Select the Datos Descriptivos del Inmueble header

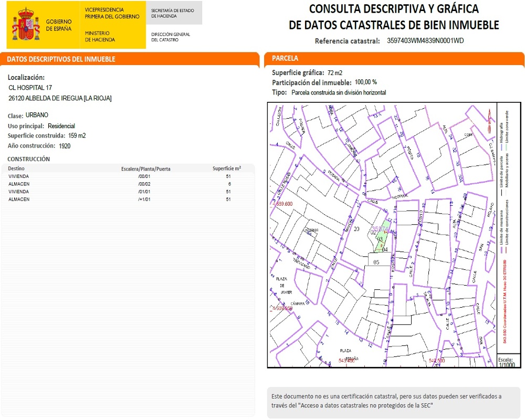[61, 59]
